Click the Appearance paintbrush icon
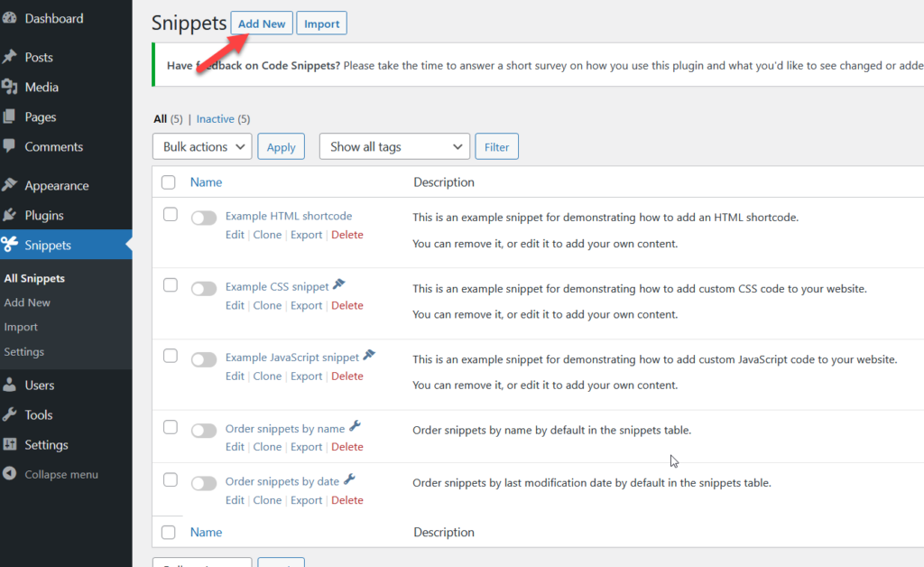 [x=9, y=185]
